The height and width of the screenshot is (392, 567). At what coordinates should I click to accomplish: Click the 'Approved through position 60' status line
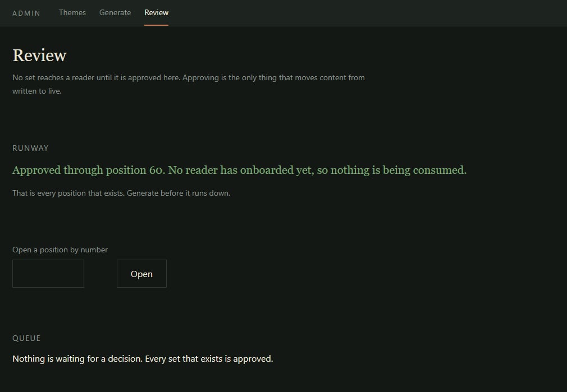239,170
